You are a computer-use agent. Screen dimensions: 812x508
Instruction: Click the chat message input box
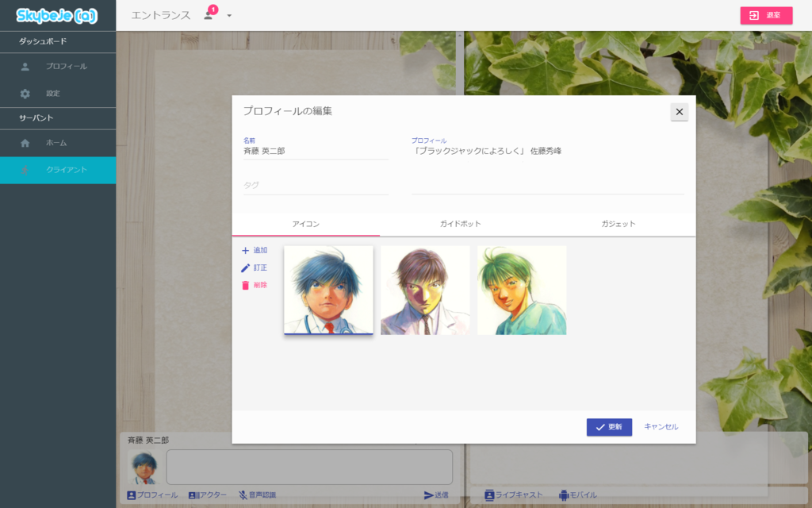pos(309,467)
